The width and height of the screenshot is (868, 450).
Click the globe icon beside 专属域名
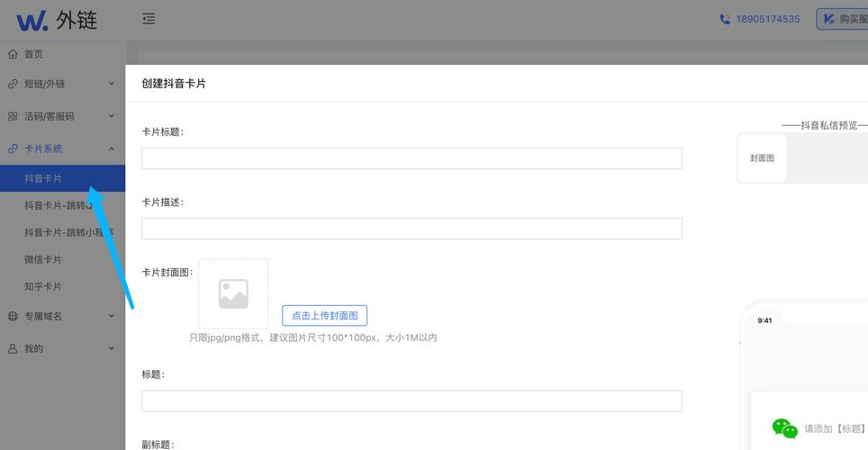(13, 316)
